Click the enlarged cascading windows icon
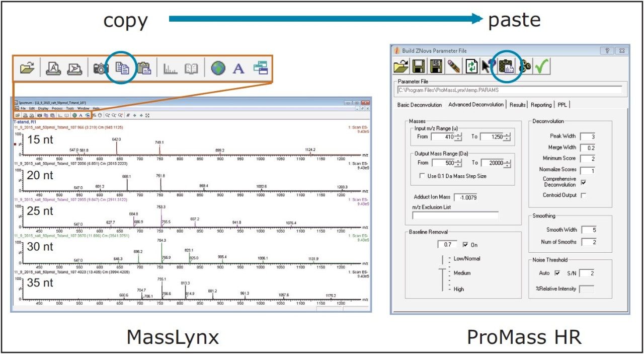 pyautogui.click(x=261, y=68)
